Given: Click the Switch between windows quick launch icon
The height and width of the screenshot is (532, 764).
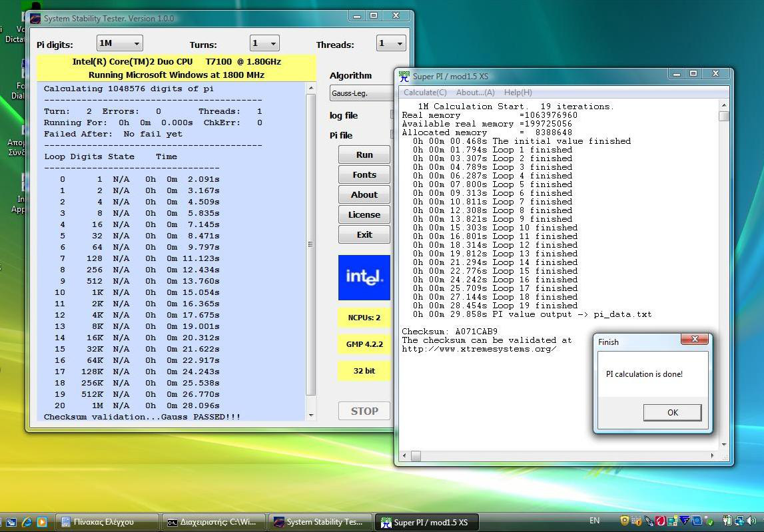Looking at the screenshot, I should point(11,522).
